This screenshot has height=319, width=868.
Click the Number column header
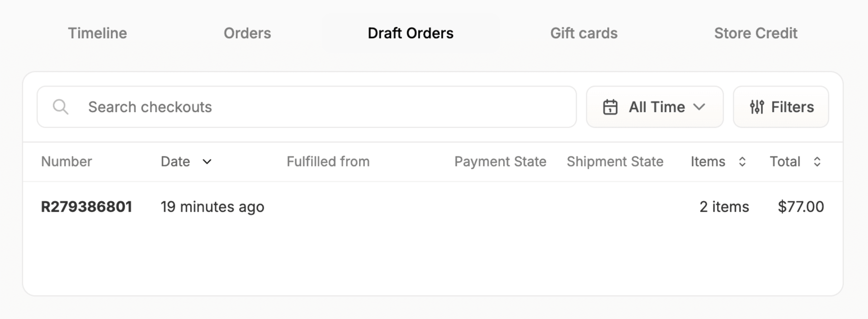[66, 162]
